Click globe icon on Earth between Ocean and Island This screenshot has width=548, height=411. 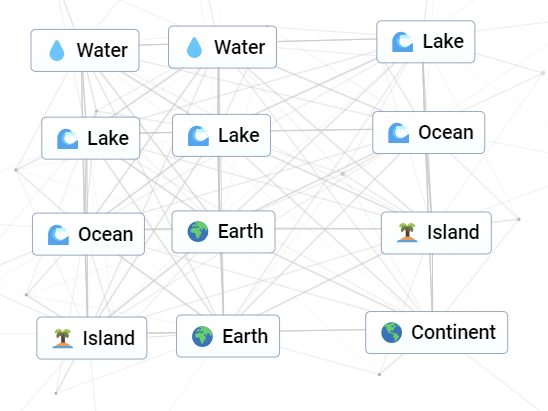click(x=198, y=231)
